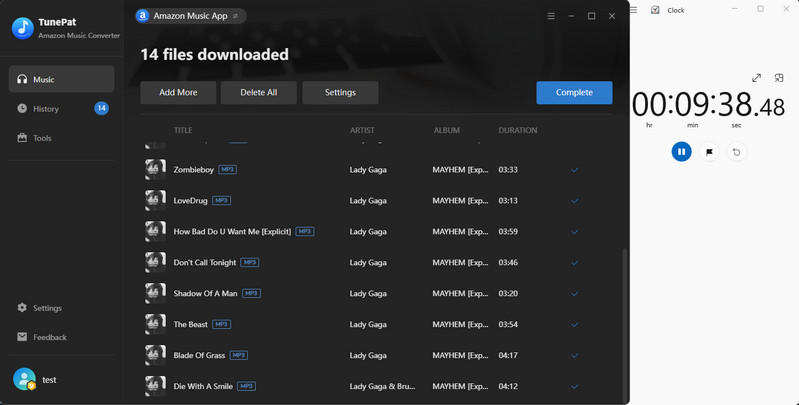Click the Don't Call Tonight album thumbnail
799x405 pixels.
(155, 262)
